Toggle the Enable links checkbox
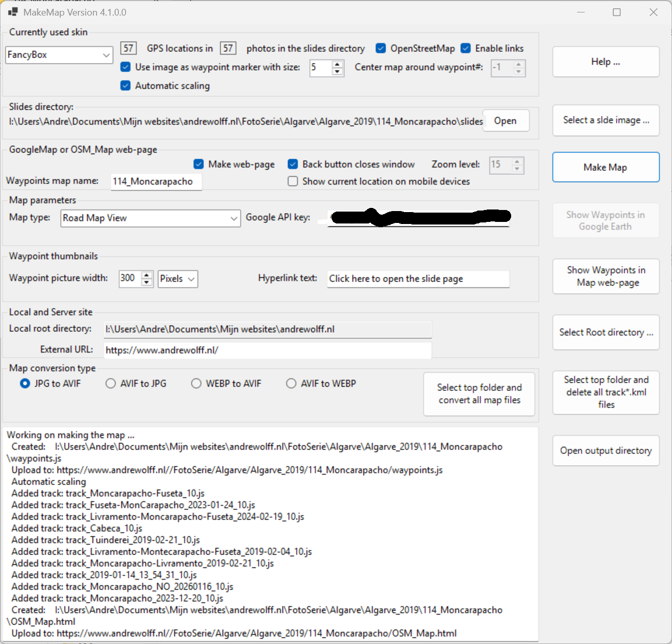 coord(466,48)
